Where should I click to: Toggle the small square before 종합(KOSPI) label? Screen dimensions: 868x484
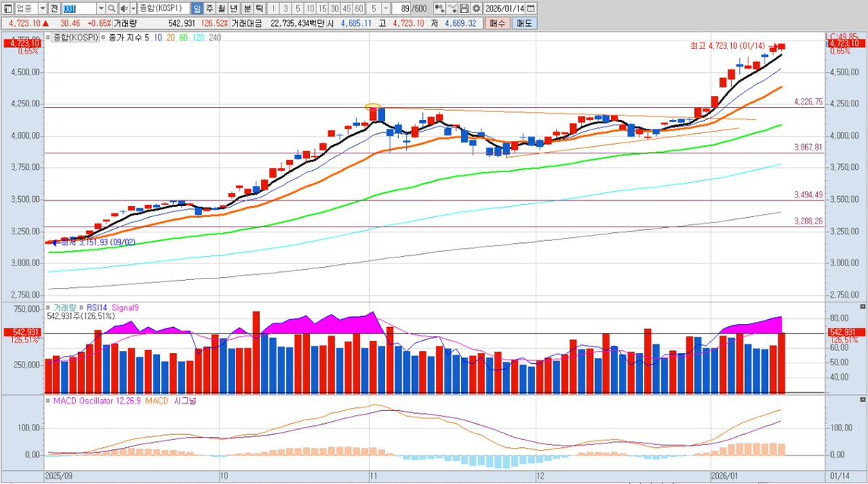49,38
